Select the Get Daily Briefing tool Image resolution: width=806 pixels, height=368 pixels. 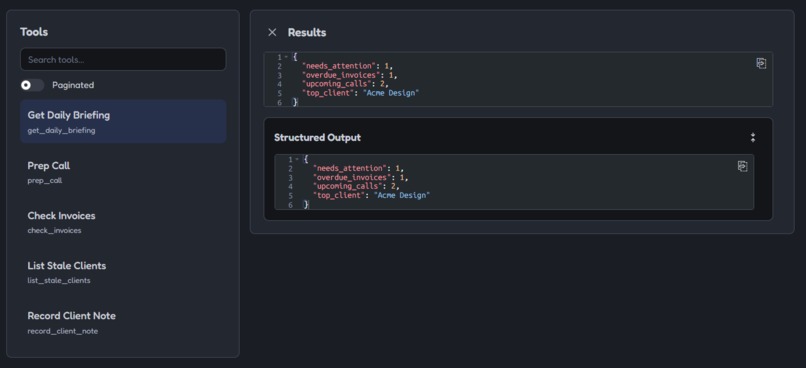coord(123,121)
